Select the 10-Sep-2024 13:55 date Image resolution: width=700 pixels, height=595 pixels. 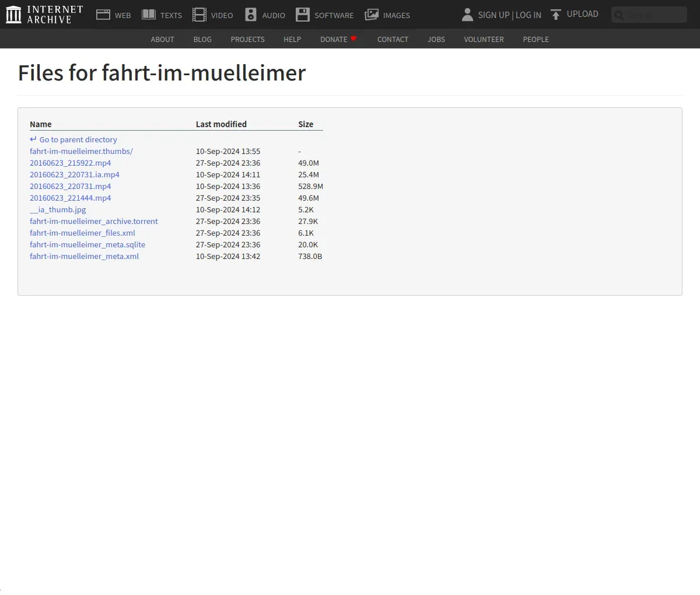pyautogui.click(x=228, y=151)
